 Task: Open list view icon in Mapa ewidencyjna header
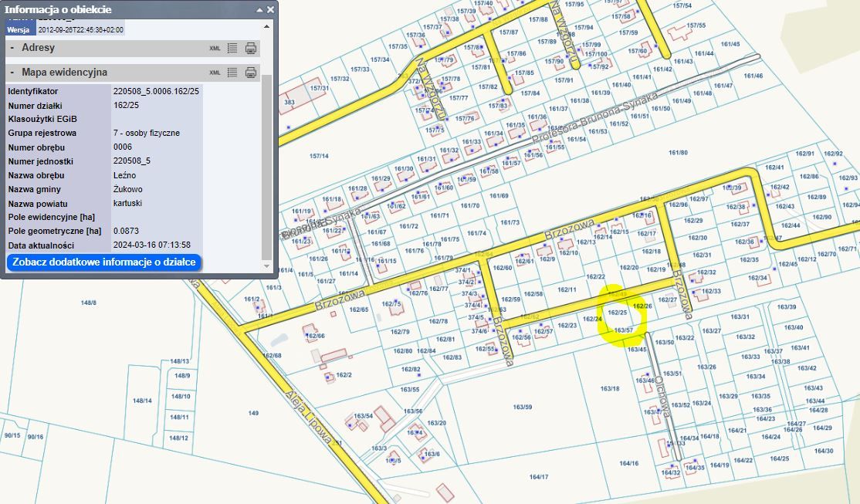click(x=232, y=73)
